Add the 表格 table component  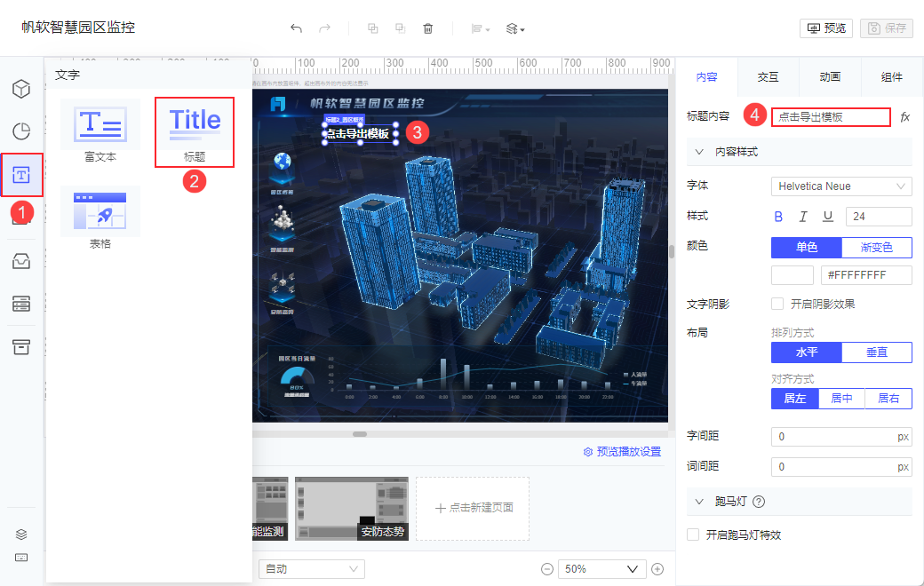100,218
